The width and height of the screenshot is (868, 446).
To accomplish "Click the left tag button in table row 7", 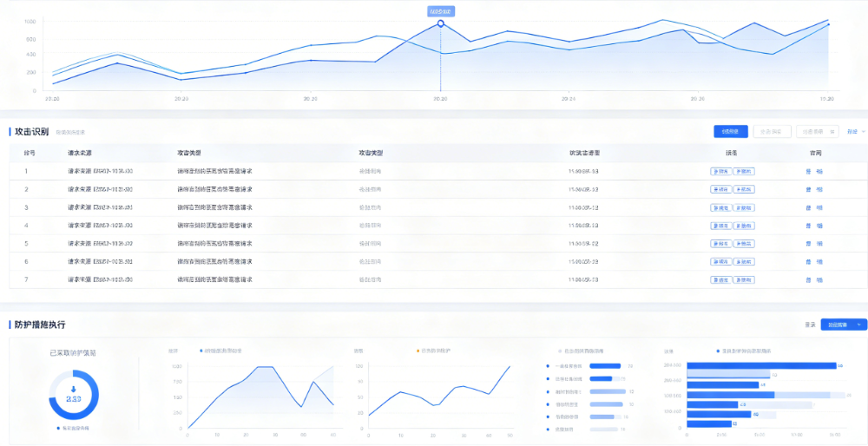I will pos(720,280).
